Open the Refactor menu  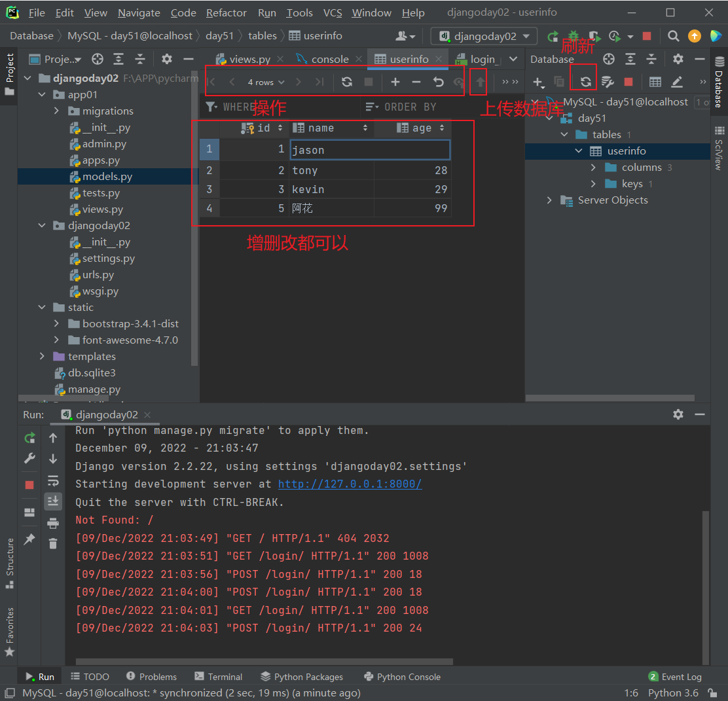point(227,12)
